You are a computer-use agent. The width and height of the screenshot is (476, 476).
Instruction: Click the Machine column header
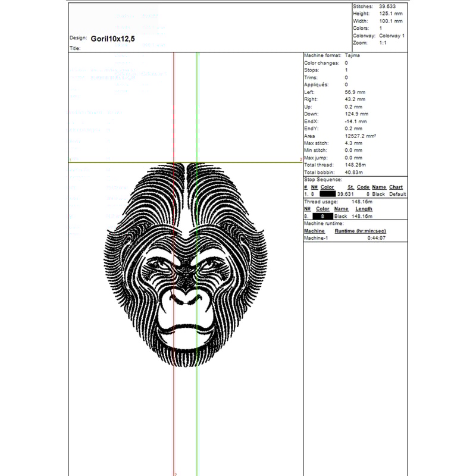point(314,231)
